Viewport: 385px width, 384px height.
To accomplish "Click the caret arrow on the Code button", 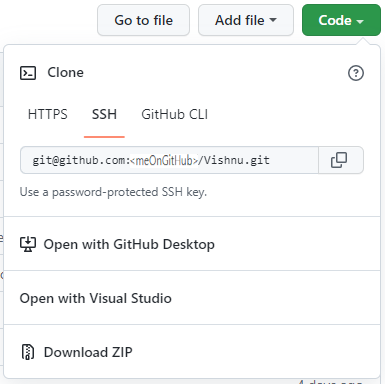I will tap(360, 21).
